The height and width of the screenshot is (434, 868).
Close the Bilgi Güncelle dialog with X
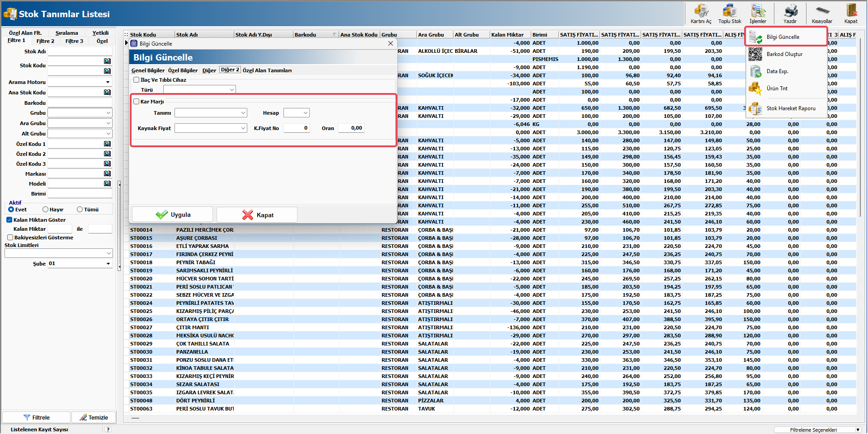(x=391, y=43)
